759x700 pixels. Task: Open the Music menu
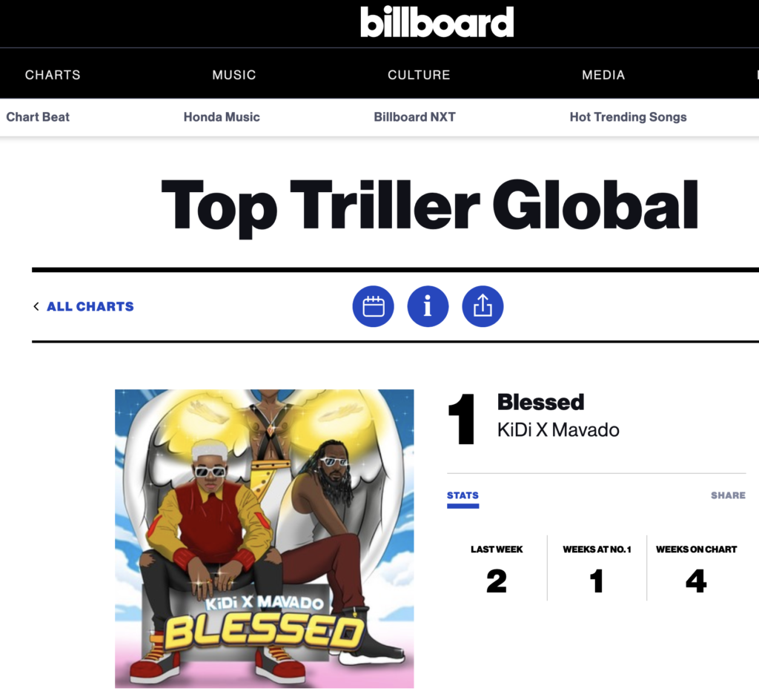click(x=233, y=75)
